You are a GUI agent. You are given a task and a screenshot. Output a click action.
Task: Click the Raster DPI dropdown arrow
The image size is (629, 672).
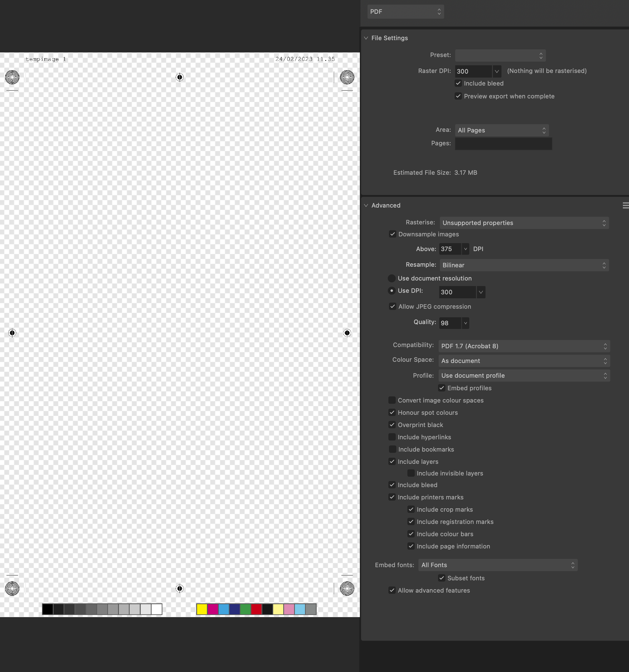(497, 71)
